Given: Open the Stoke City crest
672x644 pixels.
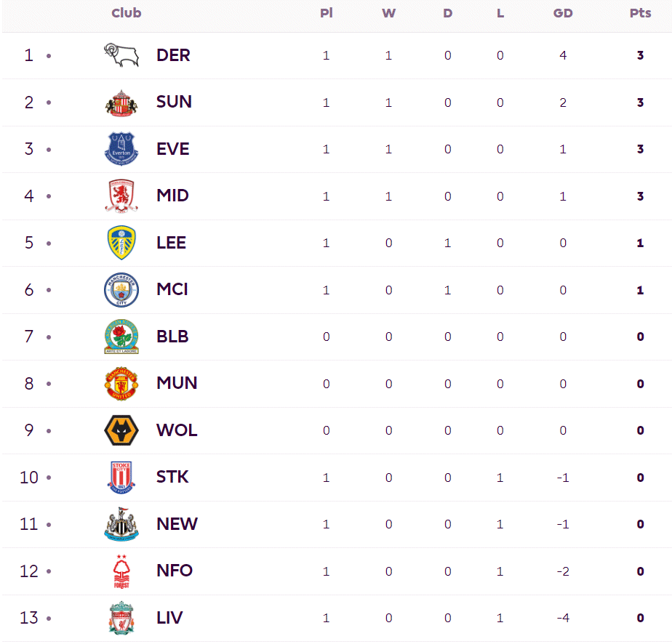Looking at the screenshot, I should [x=121, y=478].
